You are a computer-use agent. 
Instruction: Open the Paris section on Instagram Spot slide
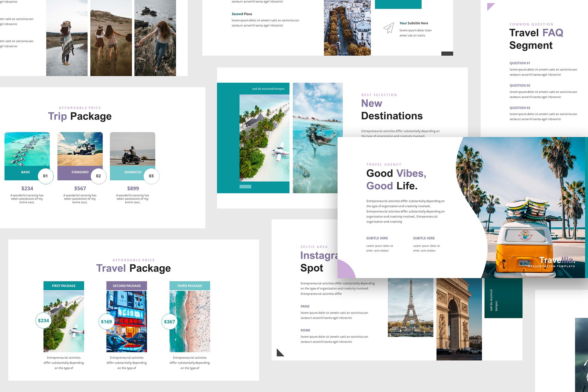pyautogui.click(x=305, y=306)
